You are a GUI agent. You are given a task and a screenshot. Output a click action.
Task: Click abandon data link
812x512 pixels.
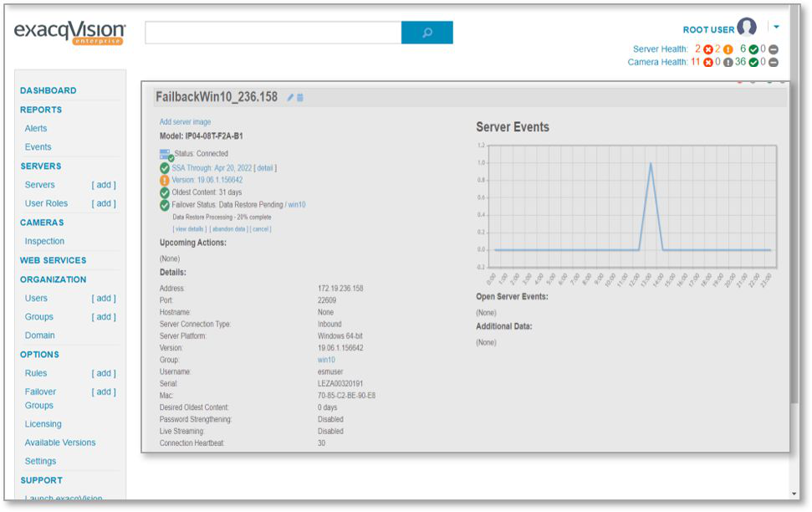point(228,229)
